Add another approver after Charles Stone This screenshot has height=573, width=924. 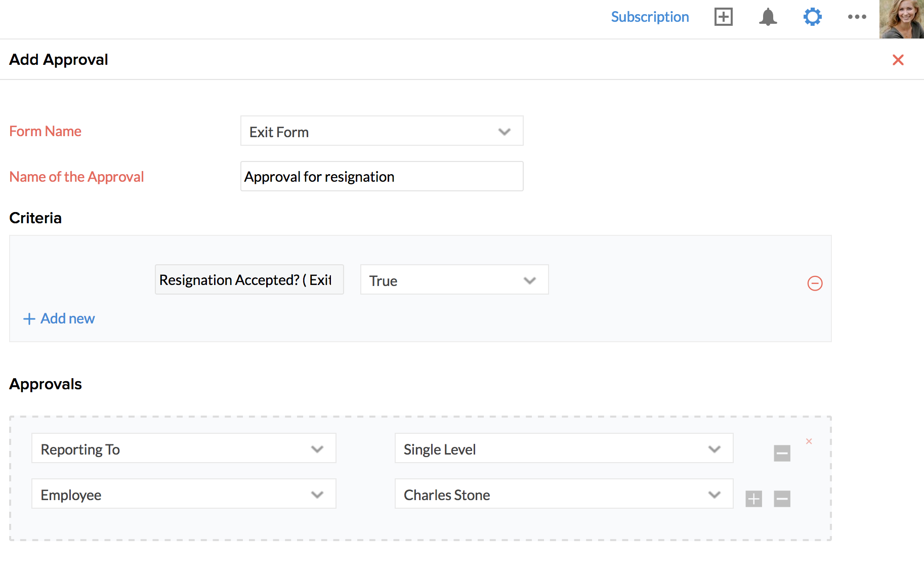click(753, 499)
